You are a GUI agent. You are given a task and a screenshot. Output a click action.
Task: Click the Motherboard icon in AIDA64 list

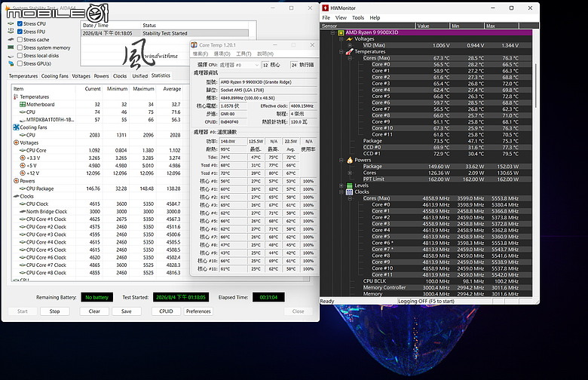click(x=23, y=104)
